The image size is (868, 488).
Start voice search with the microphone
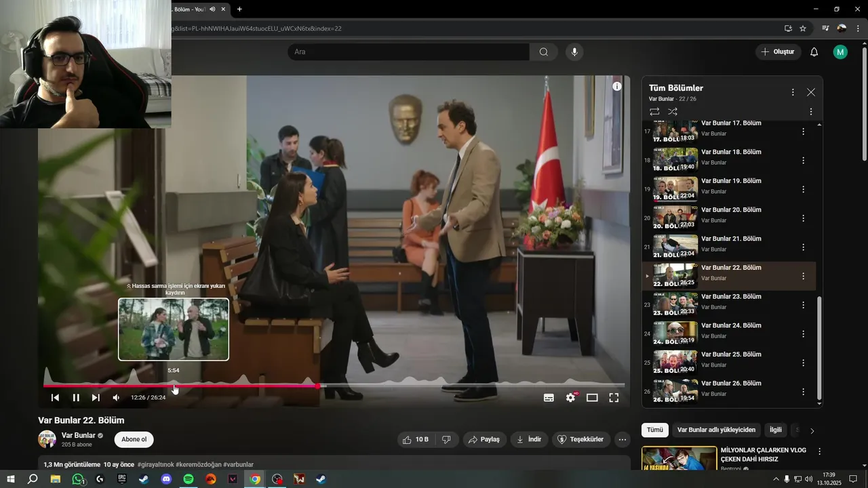[x=574, y=52]
